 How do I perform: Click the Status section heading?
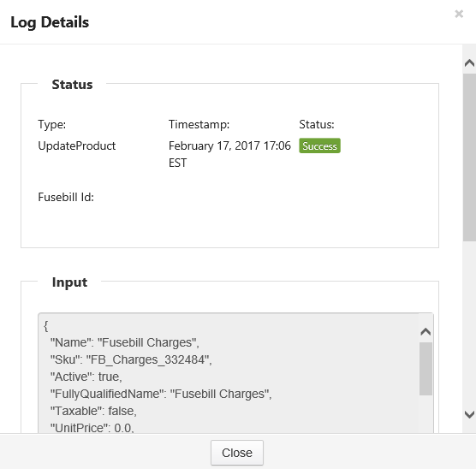point(72,85)
